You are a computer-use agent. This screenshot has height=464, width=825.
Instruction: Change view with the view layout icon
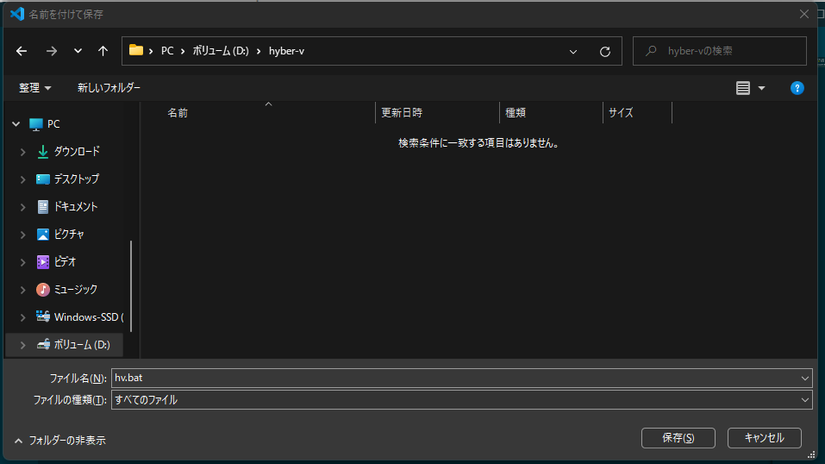[x=743, y=88]
